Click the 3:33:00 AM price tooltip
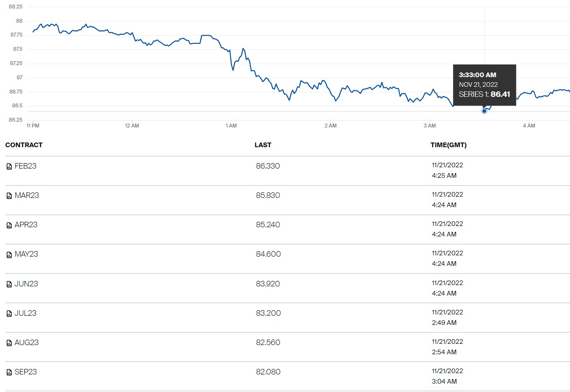The image size is (570, 392). 484,85
